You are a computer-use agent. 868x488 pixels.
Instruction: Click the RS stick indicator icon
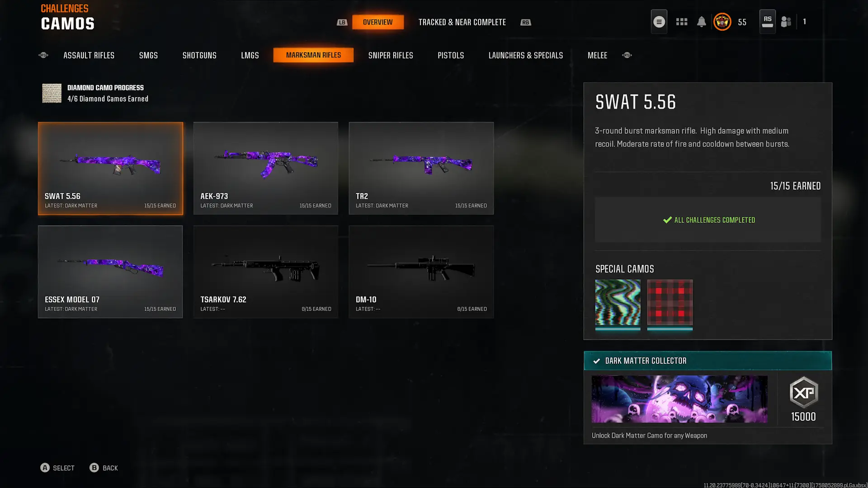pyautogui.click(x=767, y=22)
